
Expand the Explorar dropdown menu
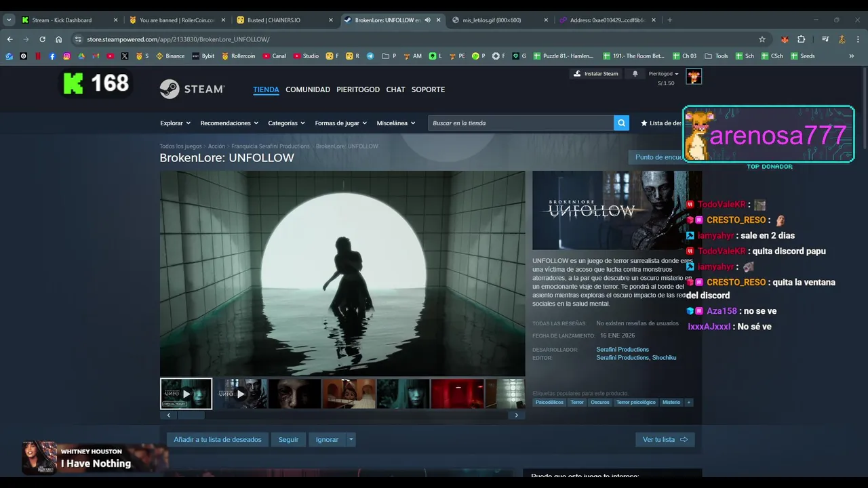coord(175,123)
